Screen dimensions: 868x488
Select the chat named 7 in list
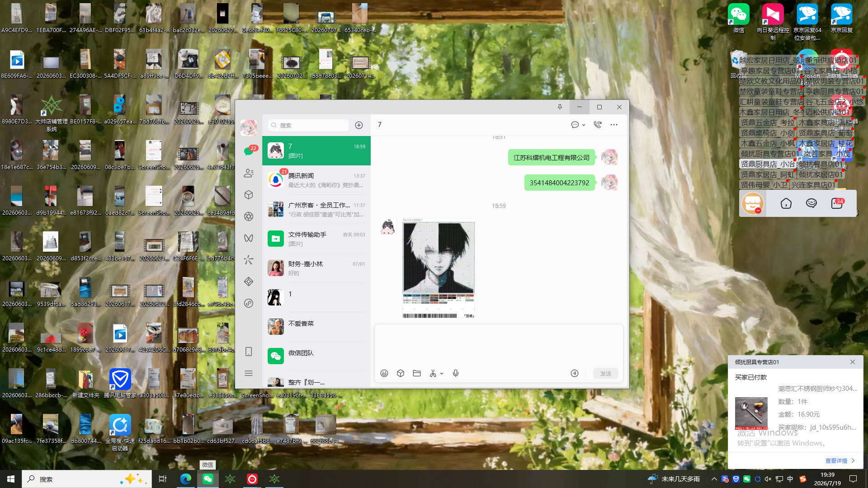[x=316, y=151]
